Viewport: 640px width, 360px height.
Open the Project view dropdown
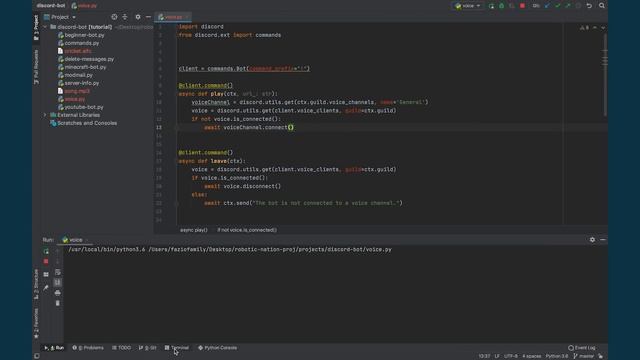60,17
